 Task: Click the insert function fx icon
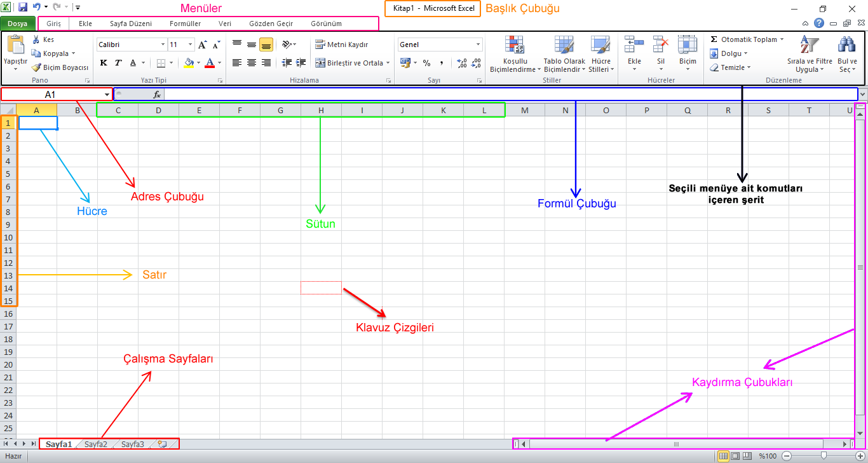click(157, 95)
